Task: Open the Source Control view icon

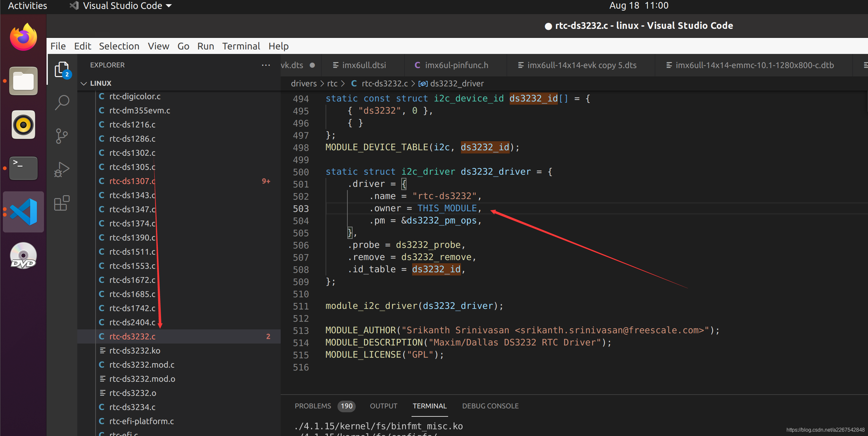Action: click(x=62, y=136)
